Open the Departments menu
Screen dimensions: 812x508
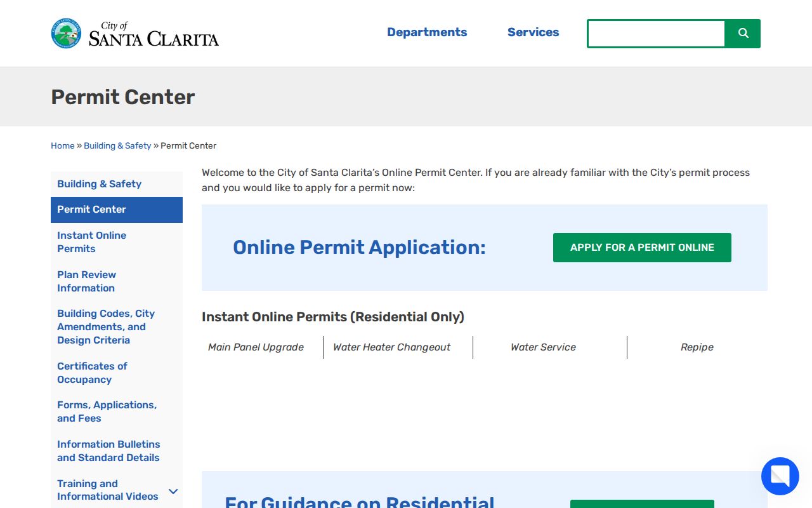coord(427,32)
